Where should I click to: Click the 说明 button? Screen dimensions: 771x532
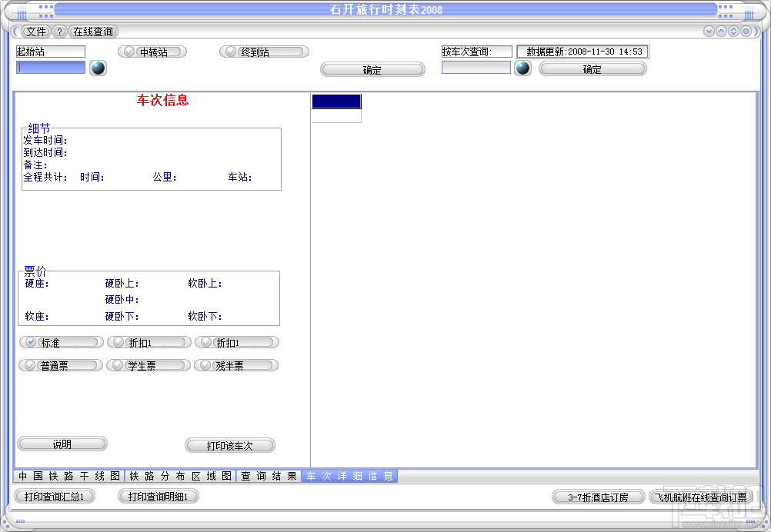[62, 444]
